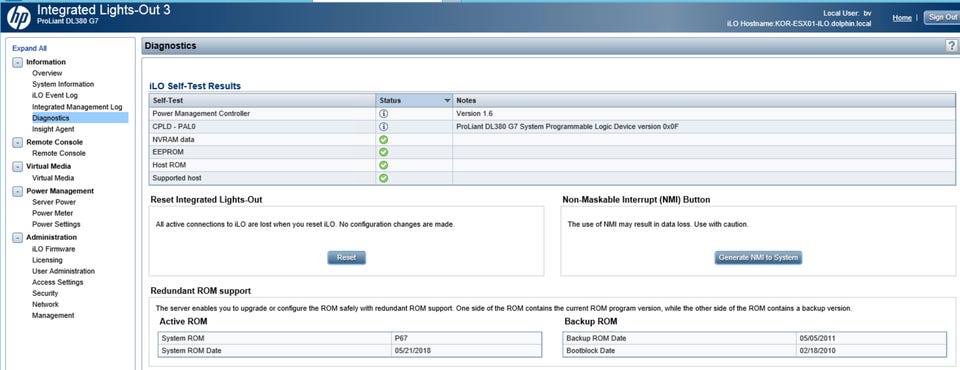Select the NVRAM data row name
Screen dimensions: 960x370
click(x=173, y=140)
